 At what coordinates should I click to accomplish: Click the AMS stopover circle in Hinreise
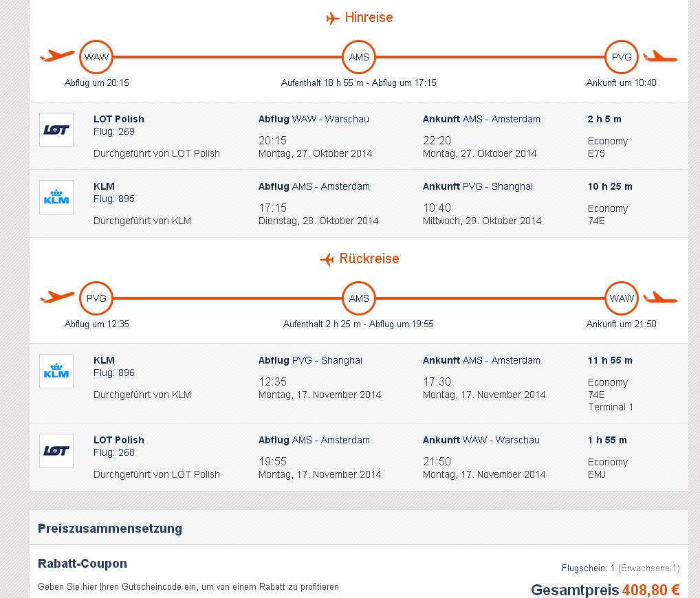(x=359, y=57)
